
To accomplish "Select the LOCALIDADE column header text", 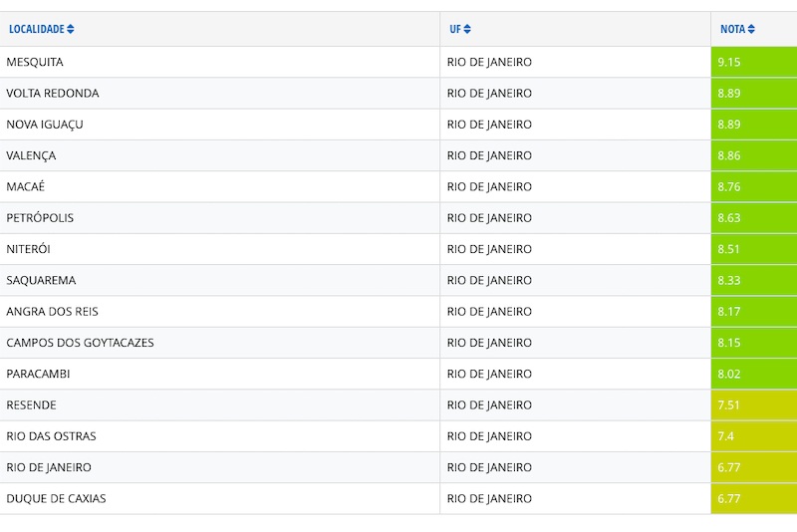I will [36, 29].
